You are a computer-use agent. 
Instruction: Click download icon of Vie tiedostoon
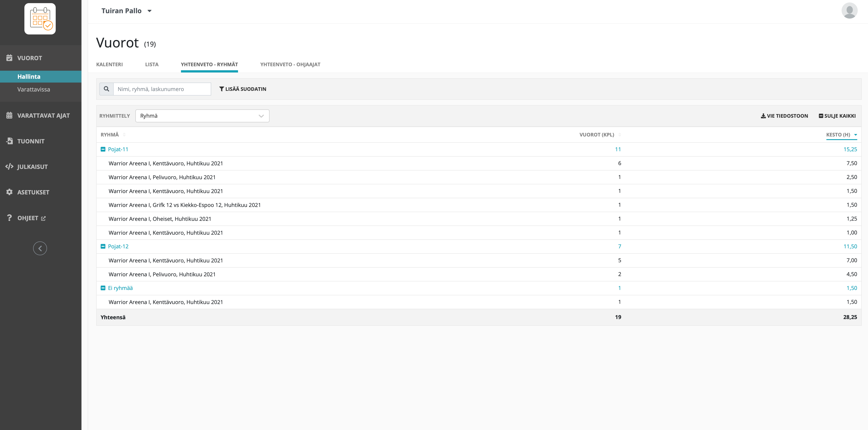click(763, 116)
